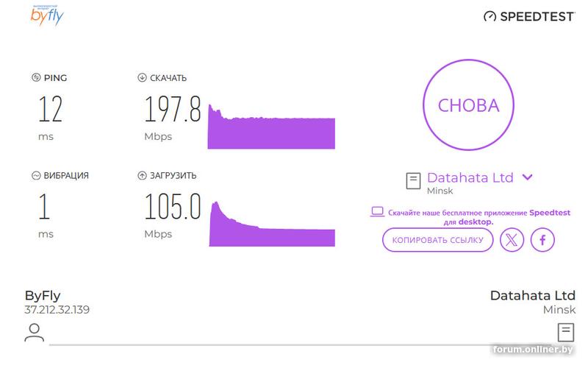Image resolution: width=588 pixels, height=365 pixels.
Task: Expand the Datahata Ltd server chevron
Action: [x=527, y=177]
